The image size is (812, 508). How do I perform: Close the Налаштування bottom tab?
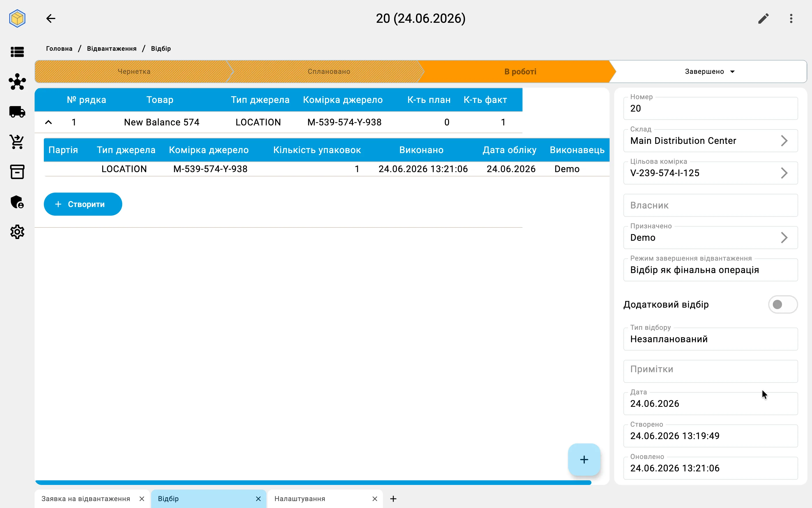(x=375, y=498)
